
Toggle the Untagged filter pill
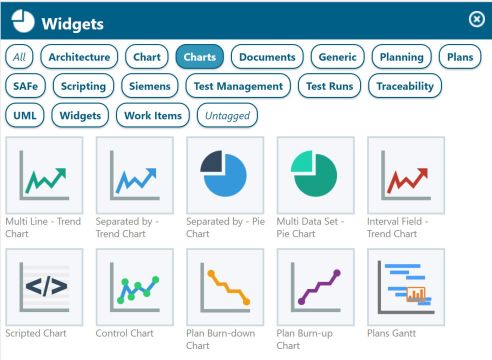point(227,116)
